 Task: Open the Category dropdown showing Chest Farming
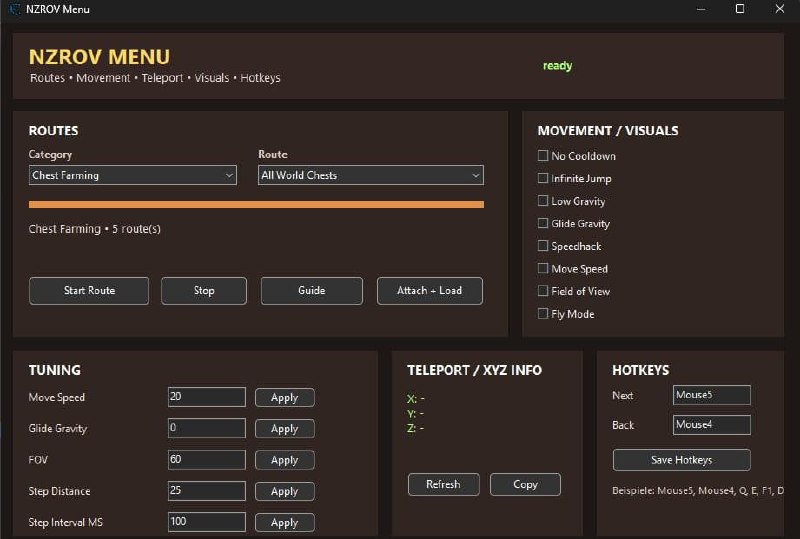coord(133,175)
